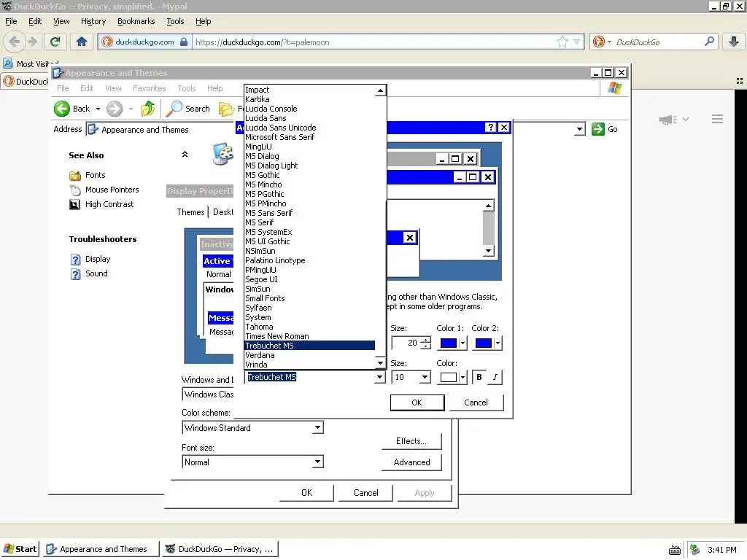Click OK in the Advanced Appearance dialog
The width and height of the screenshot is (747, 560).
[417, 402]
